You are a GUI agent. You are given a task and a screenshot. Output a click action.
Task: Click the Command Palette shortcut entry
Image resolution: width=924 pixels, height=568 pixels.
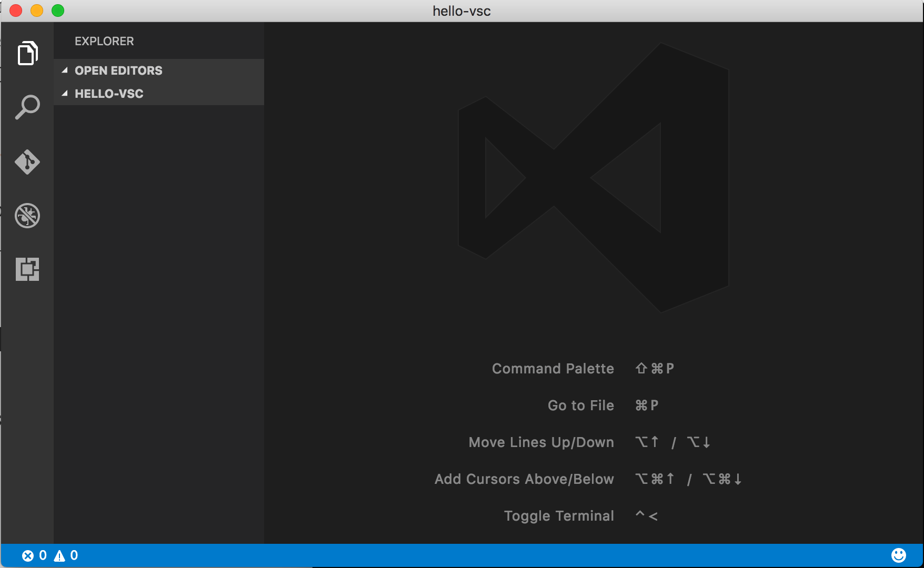553,368
